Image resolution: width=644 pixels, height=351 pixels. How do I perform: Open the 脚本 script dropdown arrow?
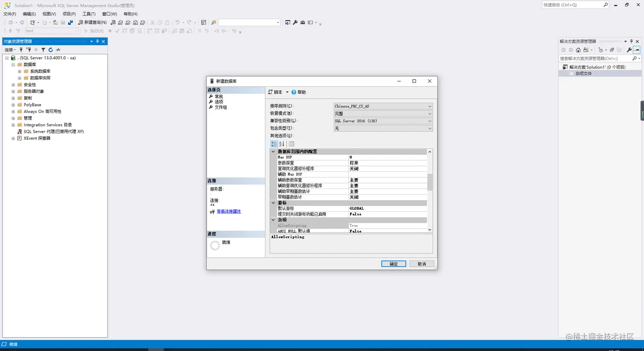[x=287, y=92]
